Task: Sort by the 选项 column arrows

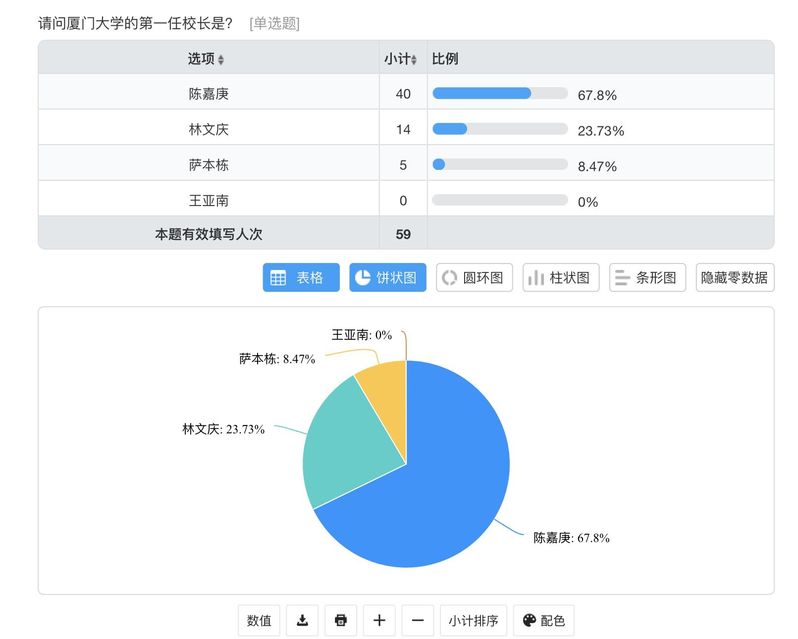Action: tap(221, 60)
